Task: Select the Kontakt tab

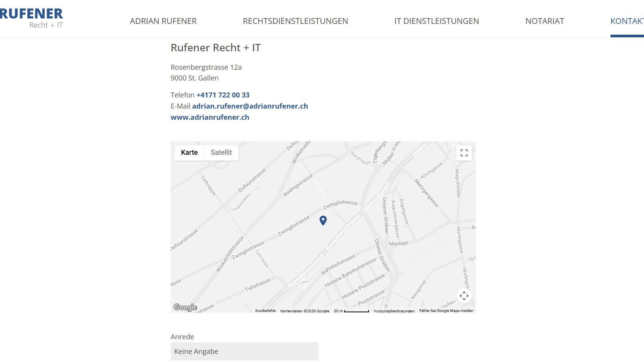Action: pyautogui.click(x=627, y=21)
